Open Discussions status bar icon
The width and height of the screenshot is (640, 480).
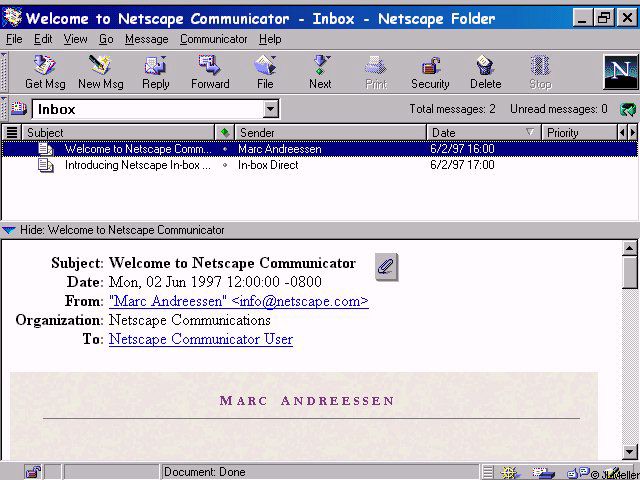[x=578, y=473]
